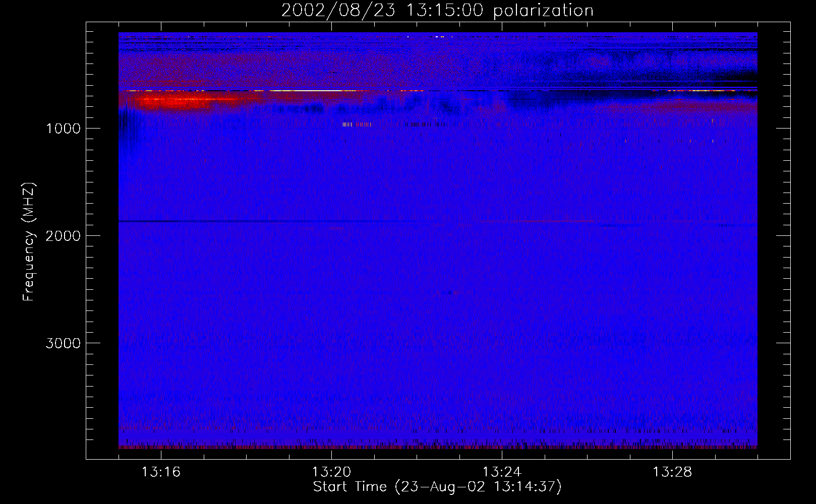The width and height of the screenshot is (816, 504).
Task: Click the "Frequency (MHZ)" axis label
Action: 29,242
